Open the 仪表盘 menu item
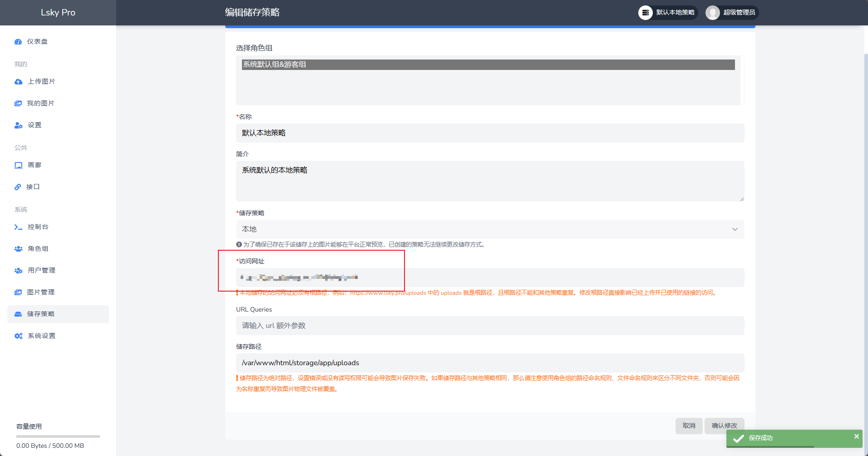 tap(58, 42)
